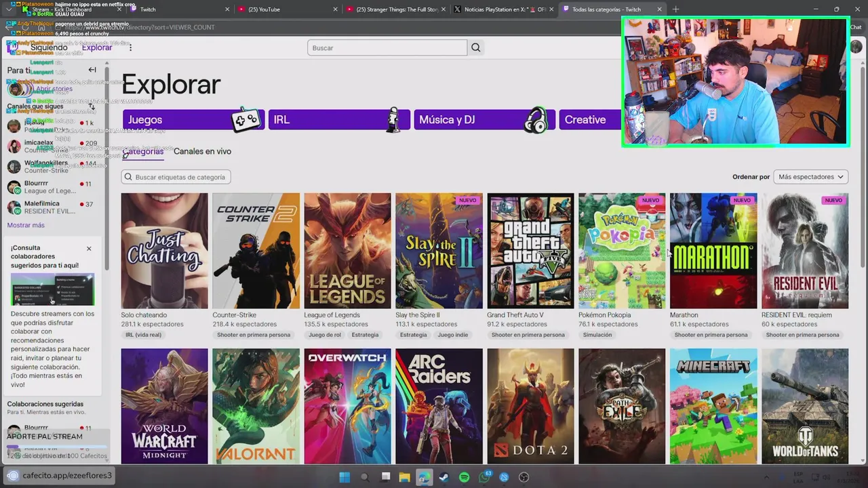Image resolution: width=868 pixels, height=488 pixels.
Task: Open the Minecraft cover
Action: [x=713, y=406]
